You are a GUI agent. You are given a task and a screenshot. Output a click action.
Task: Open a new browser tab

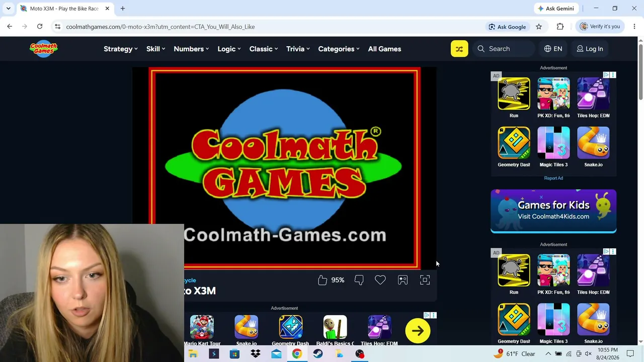click(x=123, y=9)
